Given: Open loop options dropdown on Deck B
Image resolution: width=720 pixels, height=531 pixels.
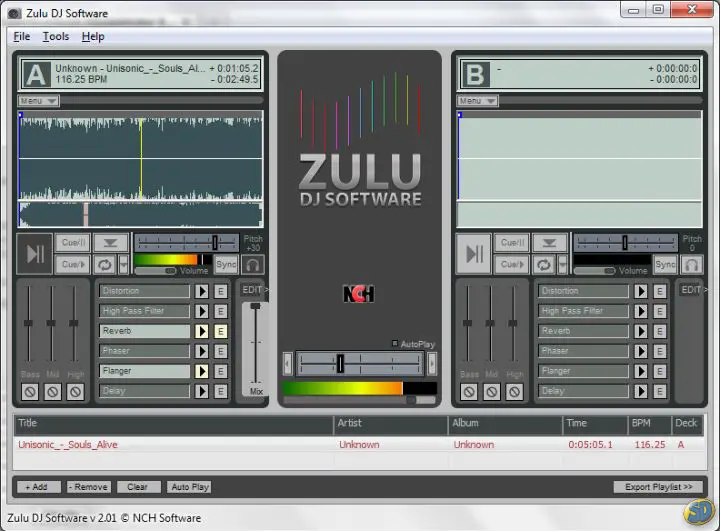Looking at the screenshot, I should tap(562, 265).
